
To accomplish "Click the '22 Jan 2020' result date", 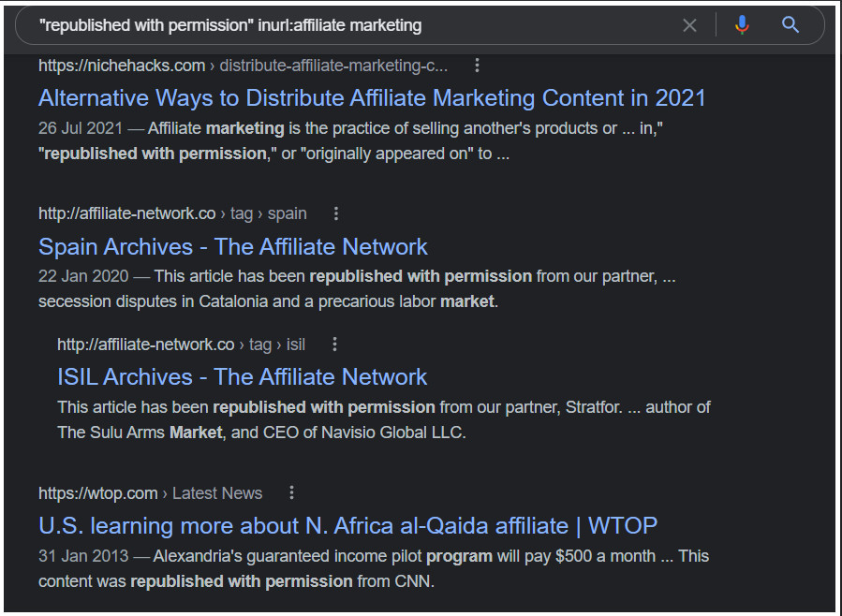I will (83, 276).
